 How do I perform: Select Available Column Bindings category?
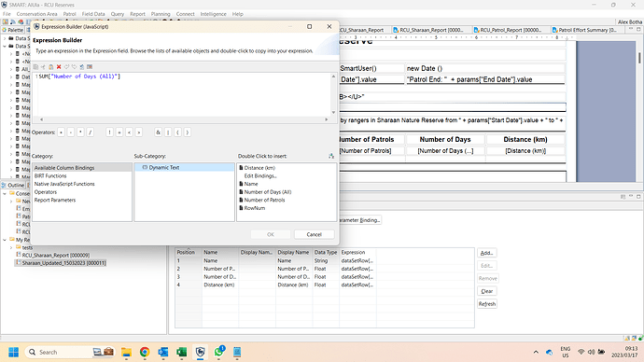pyautogui.click(x=82, y=167)
